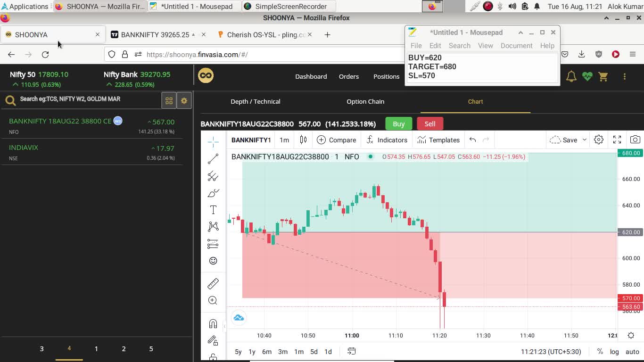This screenshot has width=644, height=362.
Task: Toggle percentage scale
Action: pos(600,352)
